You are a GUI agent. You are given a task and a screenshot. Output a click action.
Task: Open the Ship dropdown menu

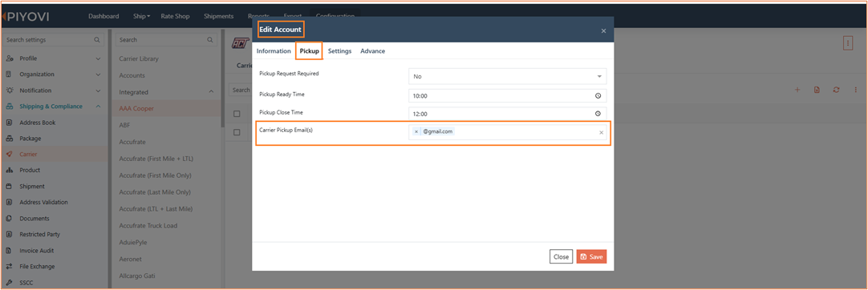142,17
